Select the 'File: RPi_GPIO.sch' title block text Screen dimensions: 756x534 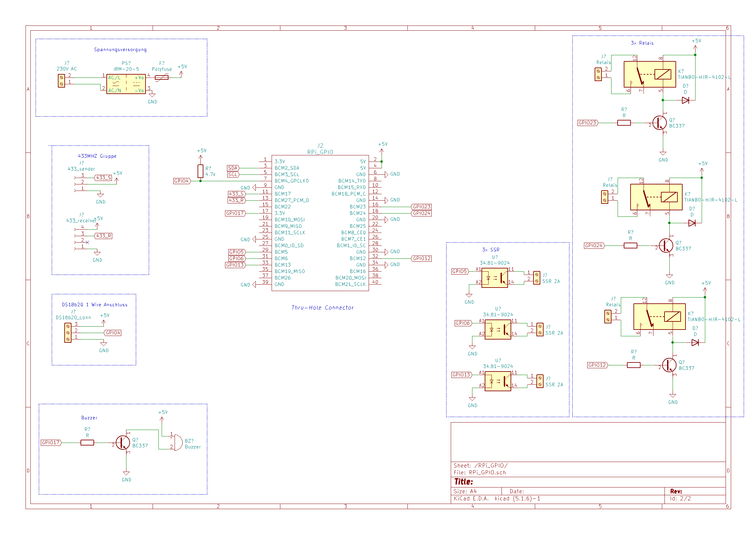(480, 473)
